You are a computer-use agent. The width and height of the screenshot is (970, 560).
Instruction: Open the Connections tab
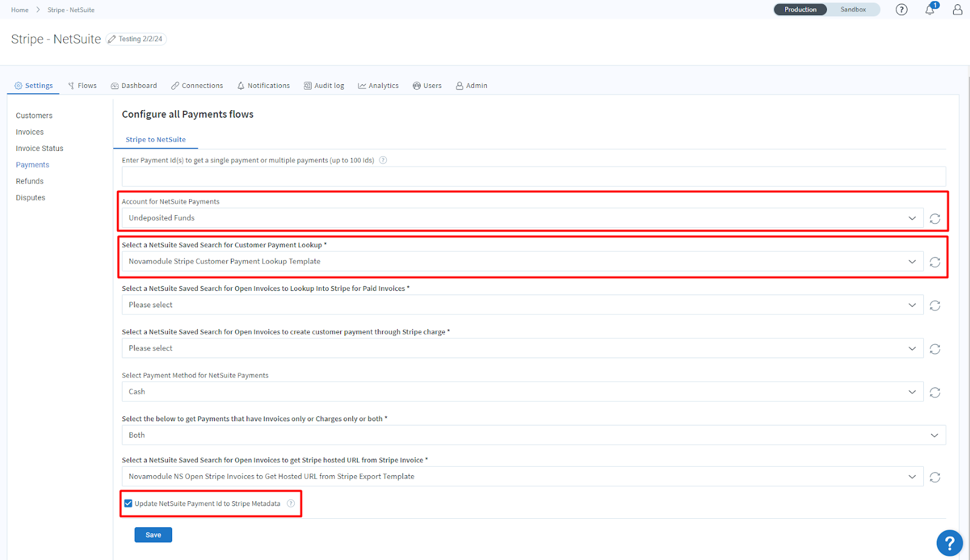click(x=197, y=86)
